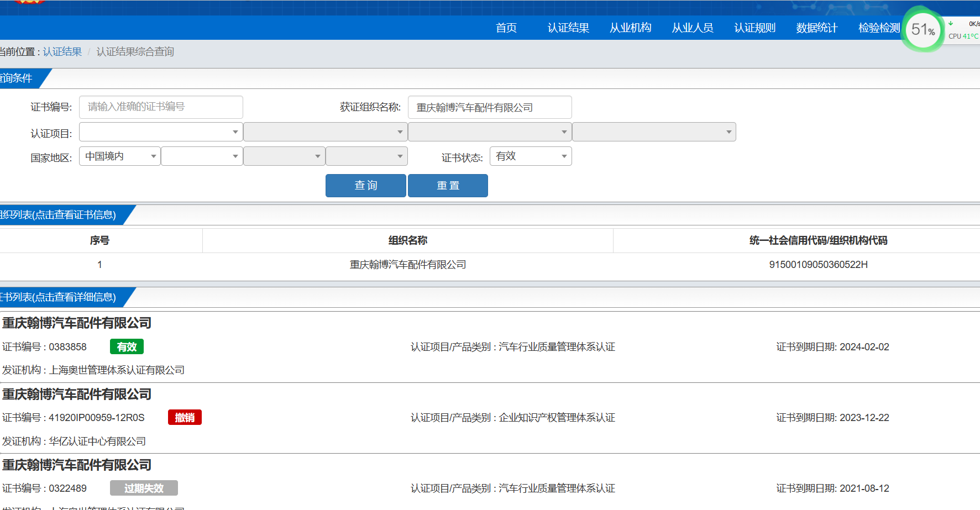Click the 重置 reset button

[x=448, y=186]
